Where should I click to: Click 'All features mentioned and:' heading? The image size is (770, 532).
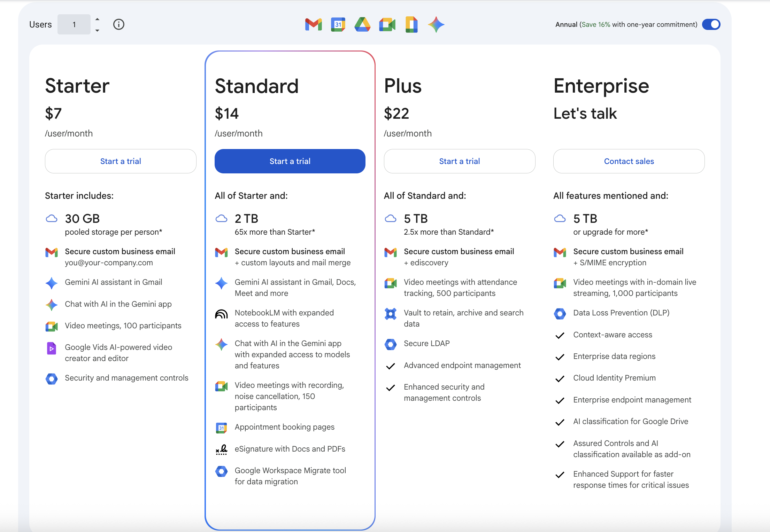click(611, 196)
